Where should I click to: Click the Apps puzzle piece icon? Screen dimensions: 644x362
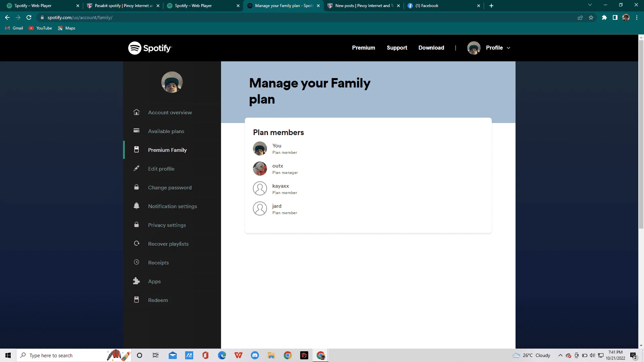(136, 281)
